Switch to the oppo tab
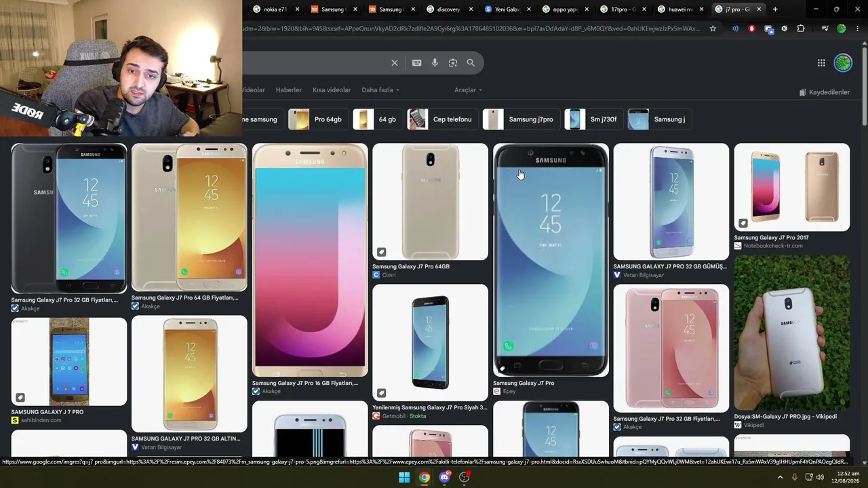 point(566,9)
